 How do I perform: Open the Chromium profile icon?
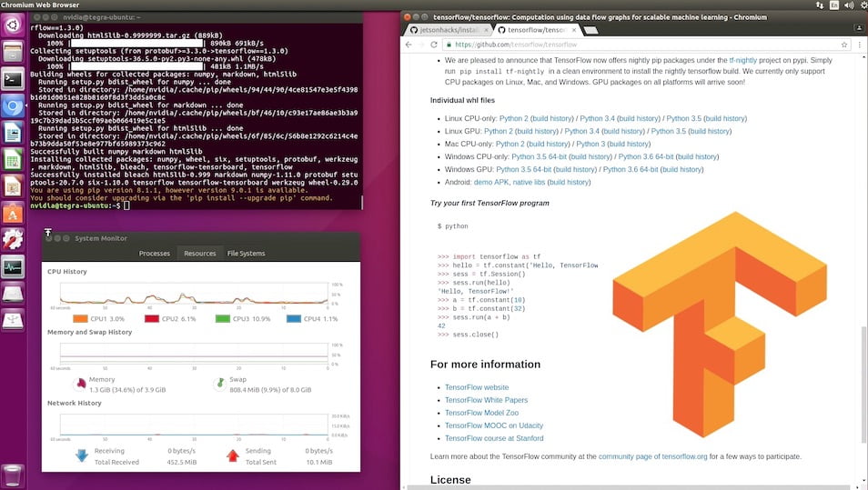coord(859,27)
